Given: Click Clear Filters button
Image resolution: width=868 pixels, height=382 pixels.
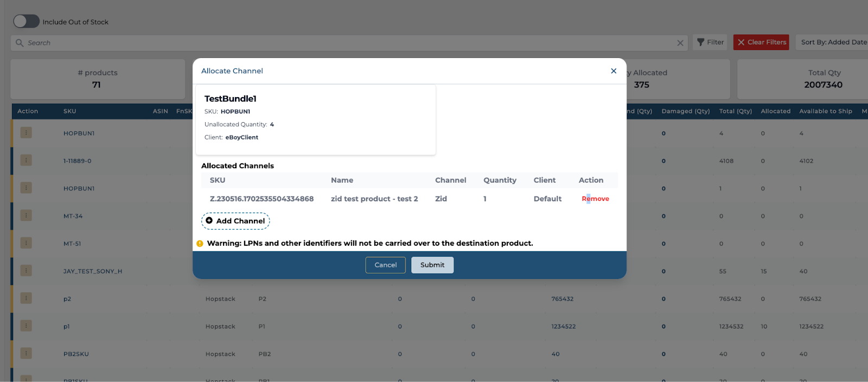Looking at the screenshot, I should pos(761,42).
